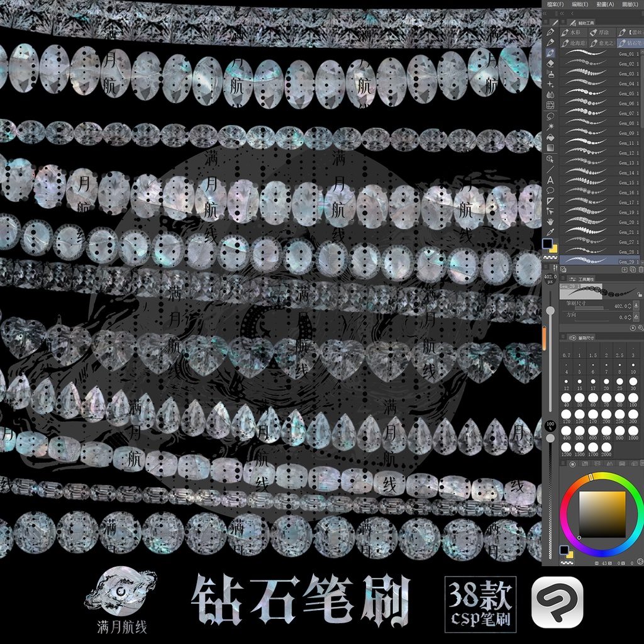This screenshot has width=644, height=644.
Task: Toggle the dynamics button beside 方向 setting
Action: pyautogui.click(x=636, y=317)
